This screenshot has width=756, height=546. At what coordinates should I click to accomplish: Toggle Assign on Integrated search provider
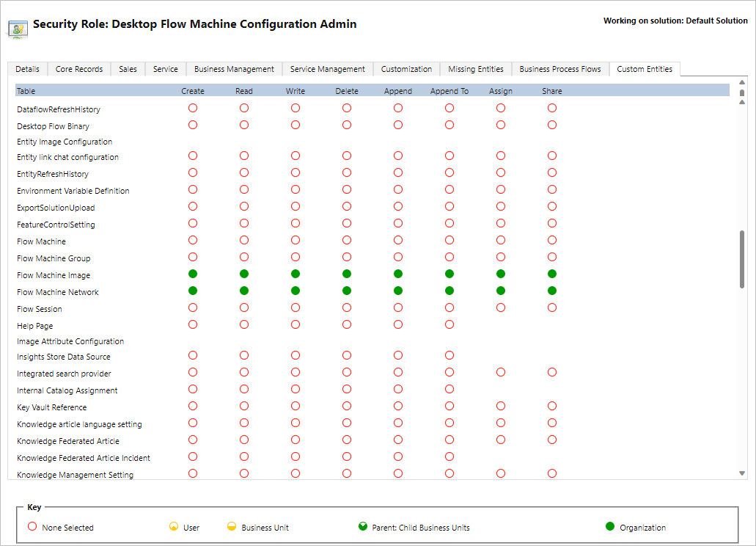pos(500,372)
